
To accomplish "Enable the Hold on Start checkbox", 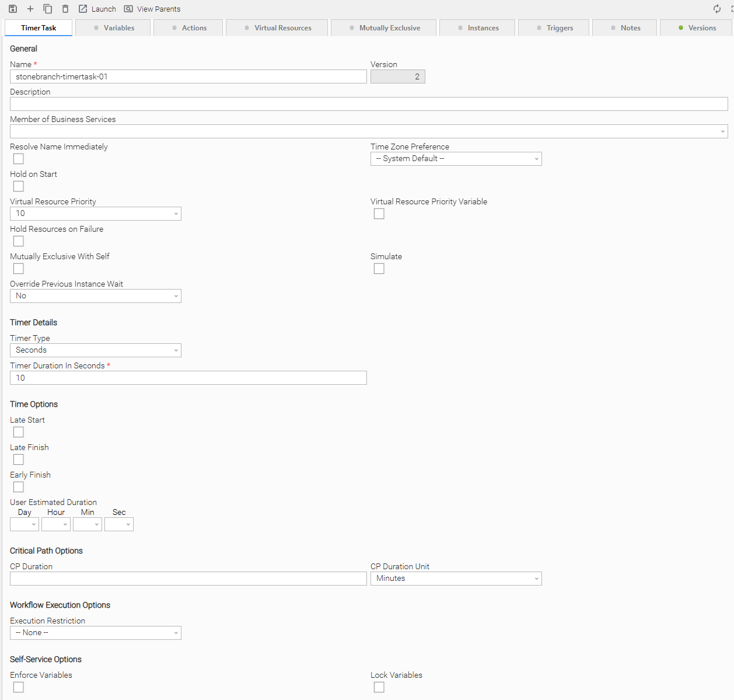I will [19, 186].
